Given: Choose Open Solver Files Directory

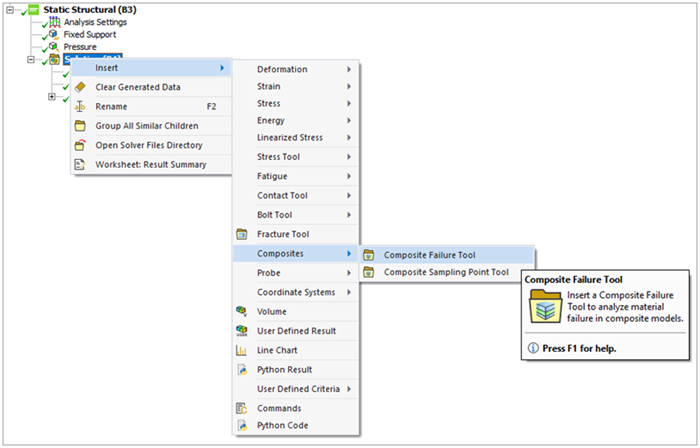Looking at the screenshot, I should pyautogui.click(x=150, y=145).
